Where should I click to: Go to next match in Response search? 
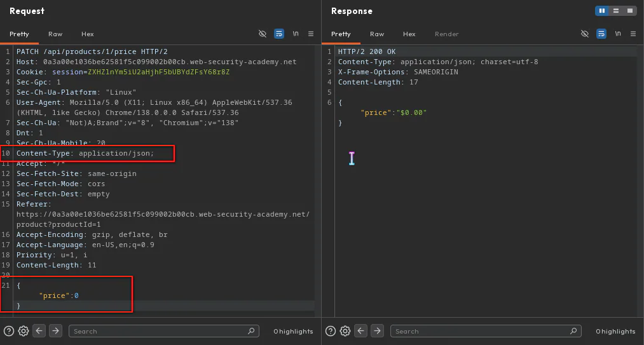pos(376,330)
